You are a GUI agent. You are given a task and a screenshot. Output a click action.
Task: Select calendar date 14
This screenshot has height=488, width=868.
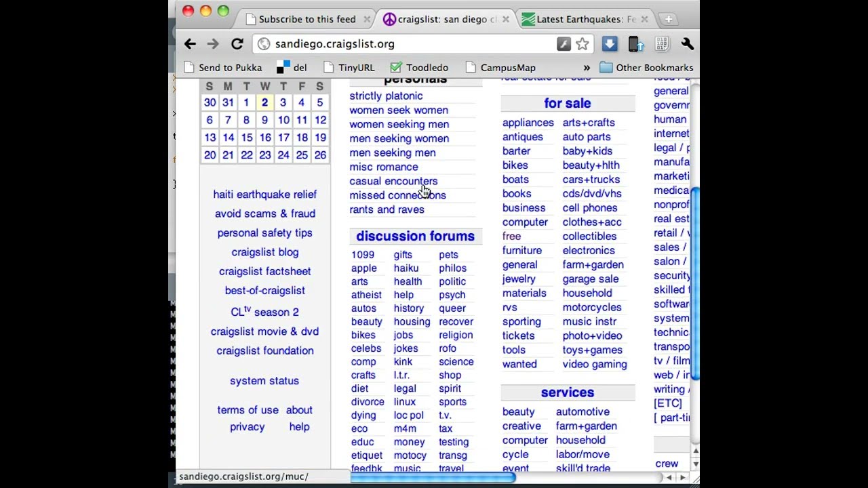229,138
